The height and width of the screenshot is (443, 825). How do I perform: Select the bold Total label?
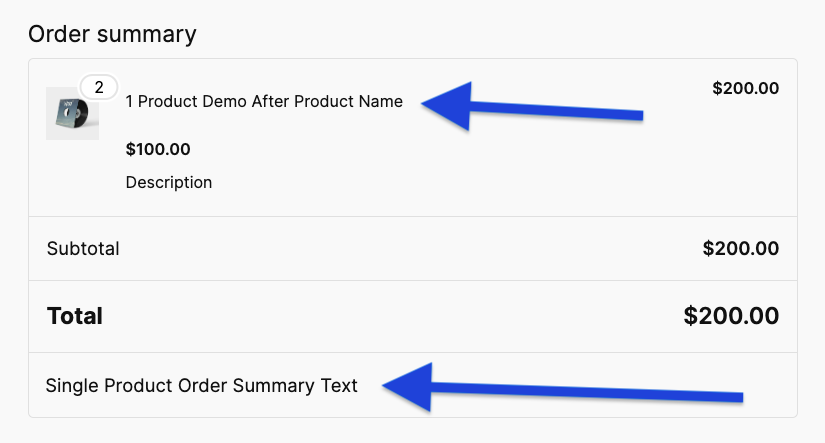(x=75, y=316)
